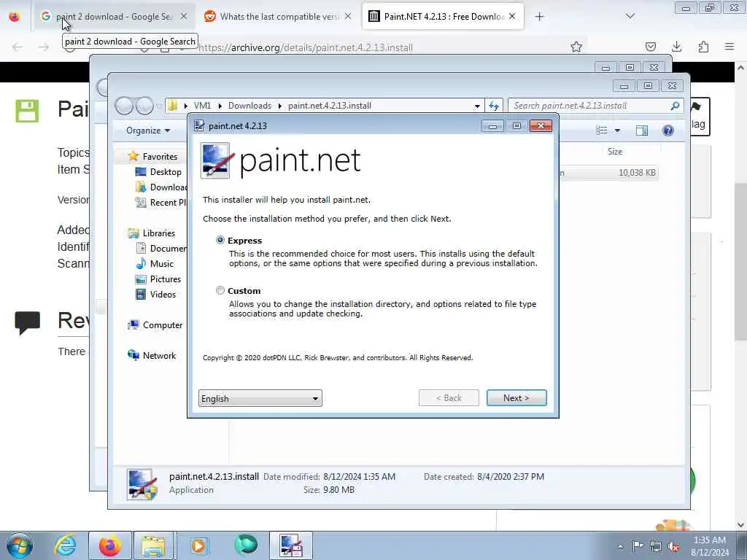Open the Organize menu in Explorer

148,131
